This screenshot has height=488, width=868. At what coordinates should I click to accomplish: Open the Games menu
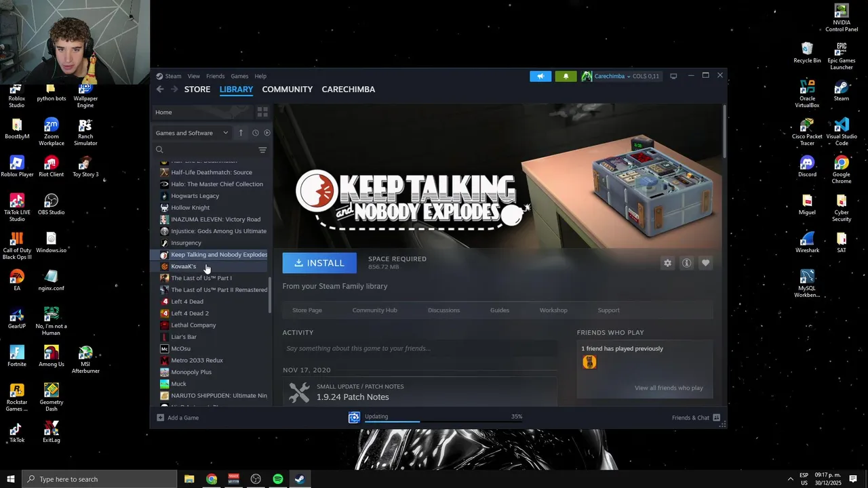(x=239, y=76)
